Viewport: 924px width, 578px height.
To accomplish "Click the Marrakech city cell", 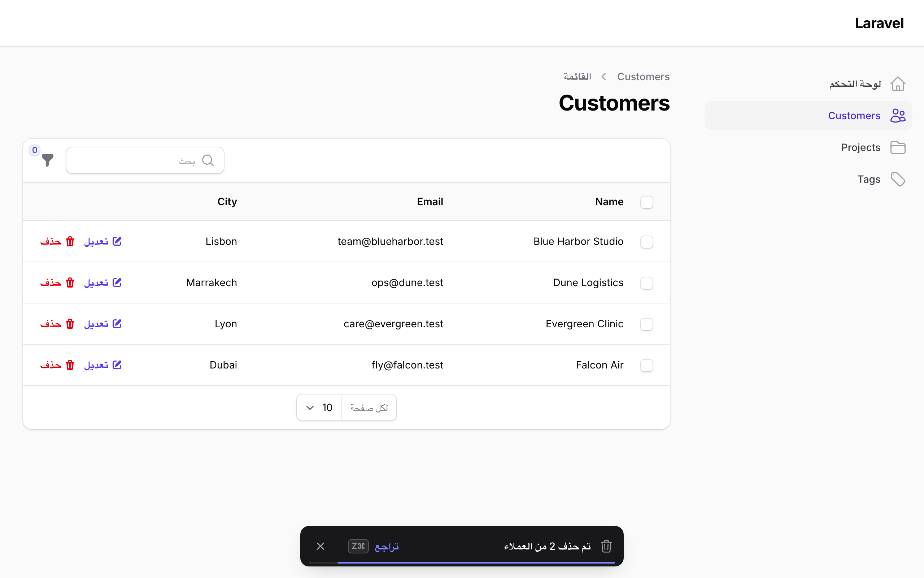I will click(212, 282).
